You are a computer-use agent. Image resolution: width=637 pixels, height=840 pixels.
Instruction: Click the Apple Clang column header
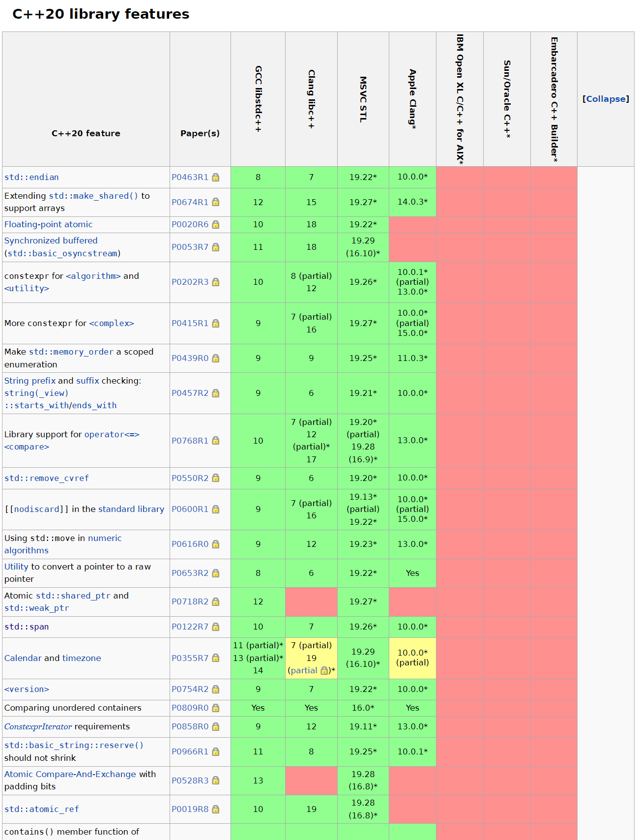coord(412,99)
